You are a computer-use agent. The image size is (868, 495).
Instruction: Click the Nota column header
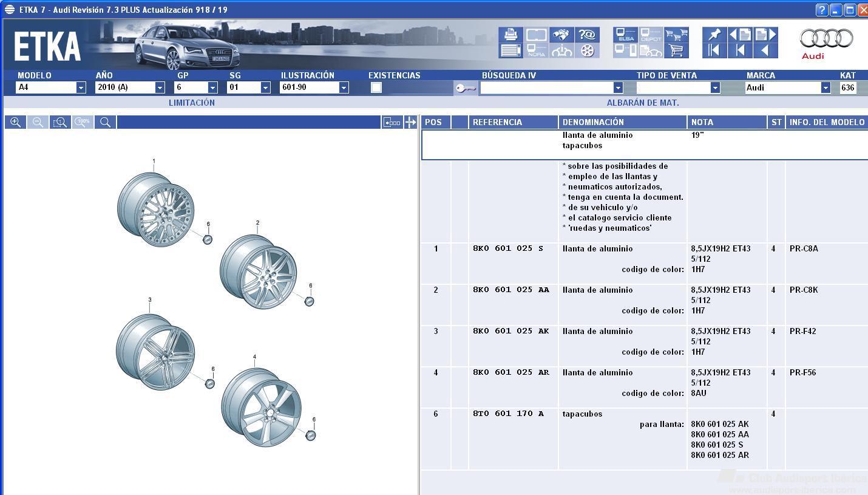coord(727,122)
